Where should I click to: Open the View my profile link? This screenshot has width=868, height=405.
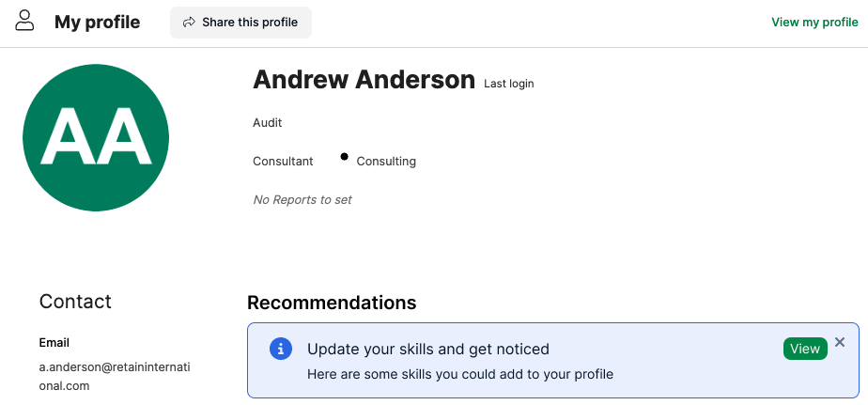pos(814,23)
